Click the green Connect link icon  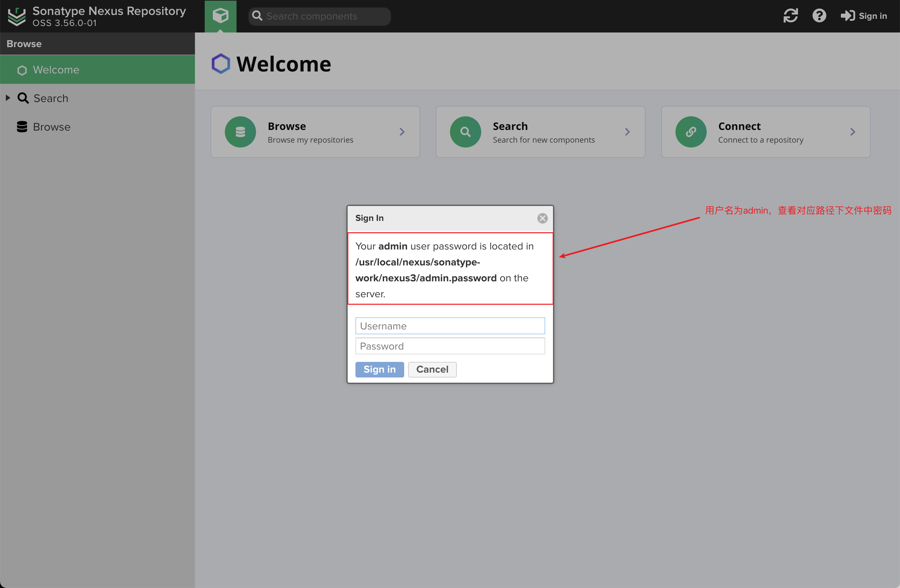coord(691,132)
